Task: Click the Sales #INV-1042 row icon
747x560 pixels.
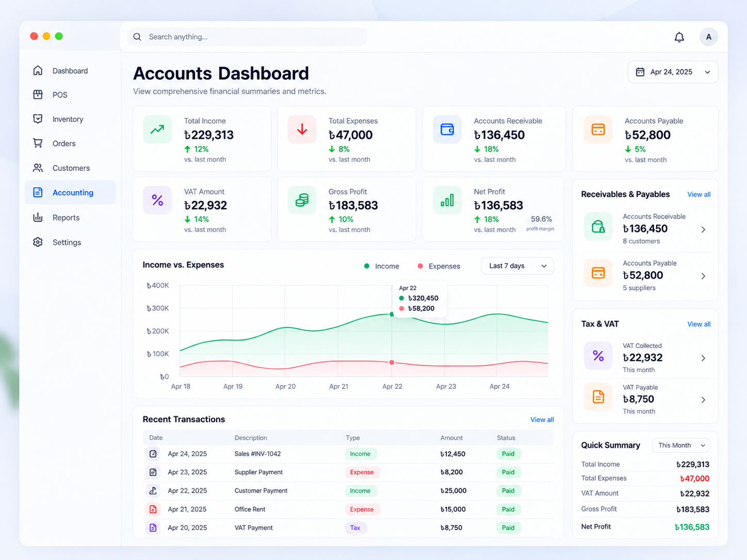Action: [x=153, y=454]
